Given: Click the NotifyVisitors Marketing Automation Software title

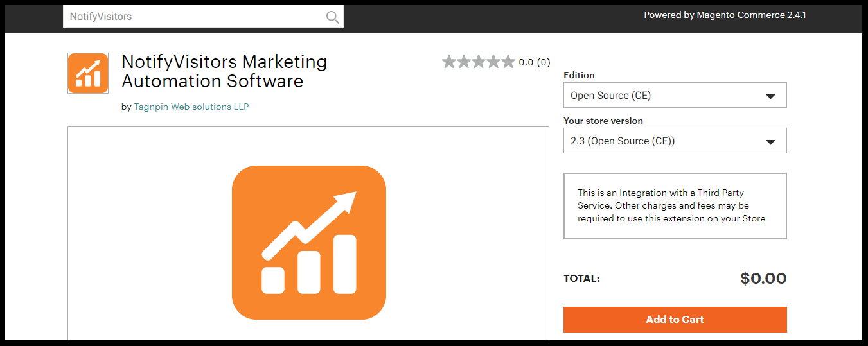Looking at the screenshot, I should click(x=224, y=71).
